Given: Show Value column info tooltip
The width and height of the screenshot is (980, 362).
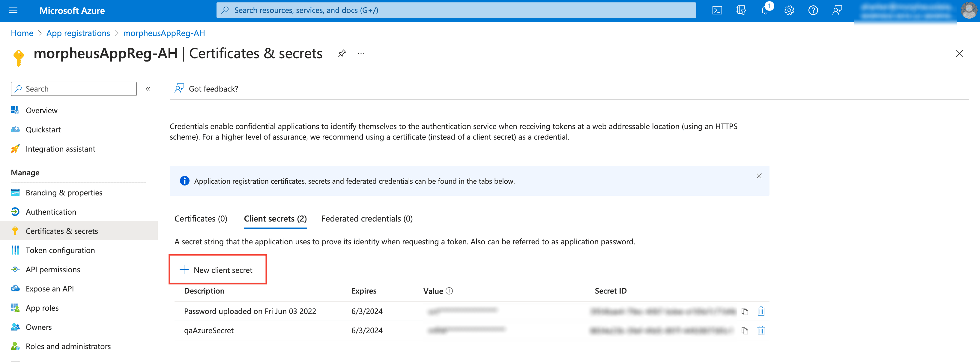Looking at the screenshot, I should tap(449, 291).
